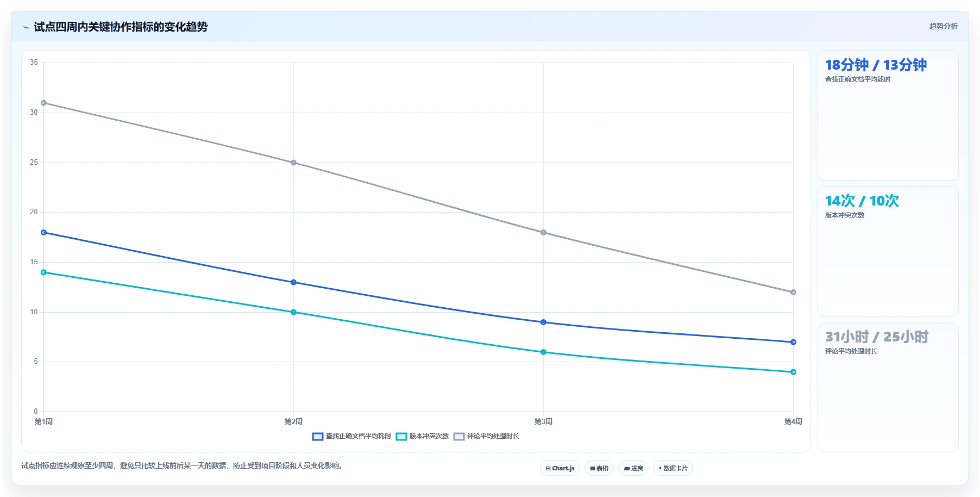Click the 第4周 x-axis label
980x497 pixels.
(x=793, y=421)
